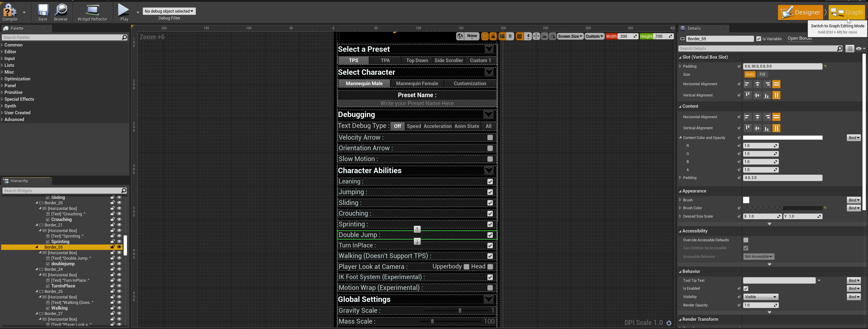Move Double Jump row down arrow
868x329 pixels.
tap(417, 241)
